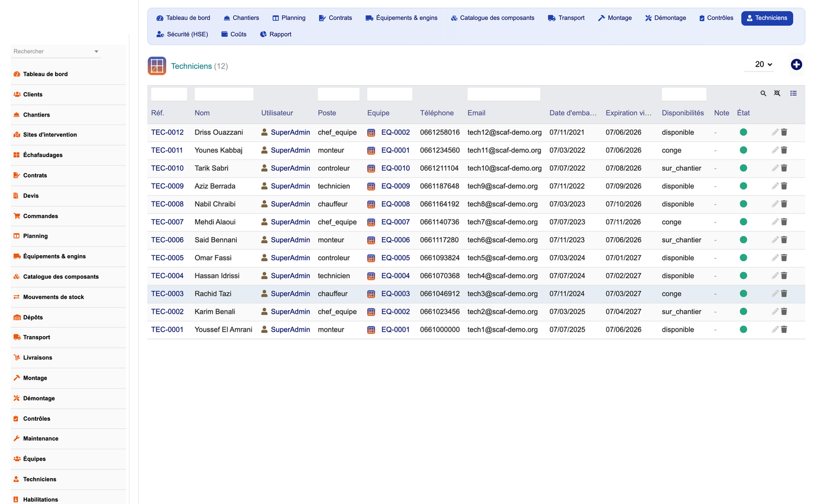The image size is (814, 504).
Task: Open the Rapport tab
Action: tap(275, 34)
